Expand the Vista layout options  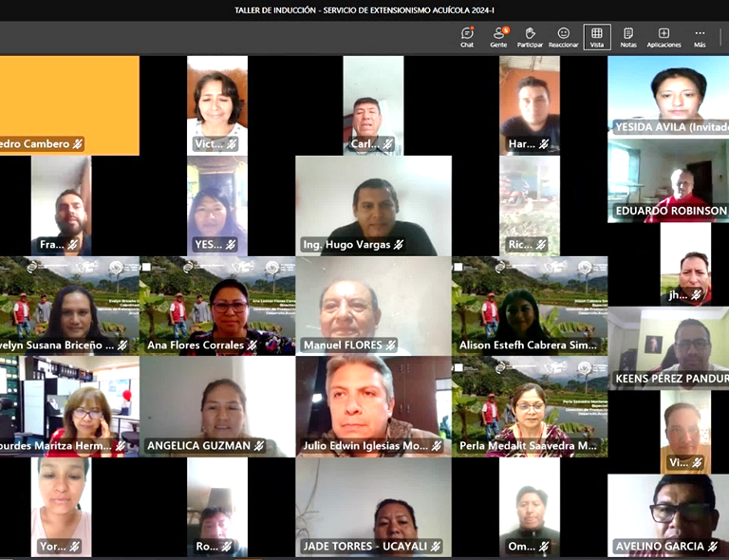coord(596,37)
